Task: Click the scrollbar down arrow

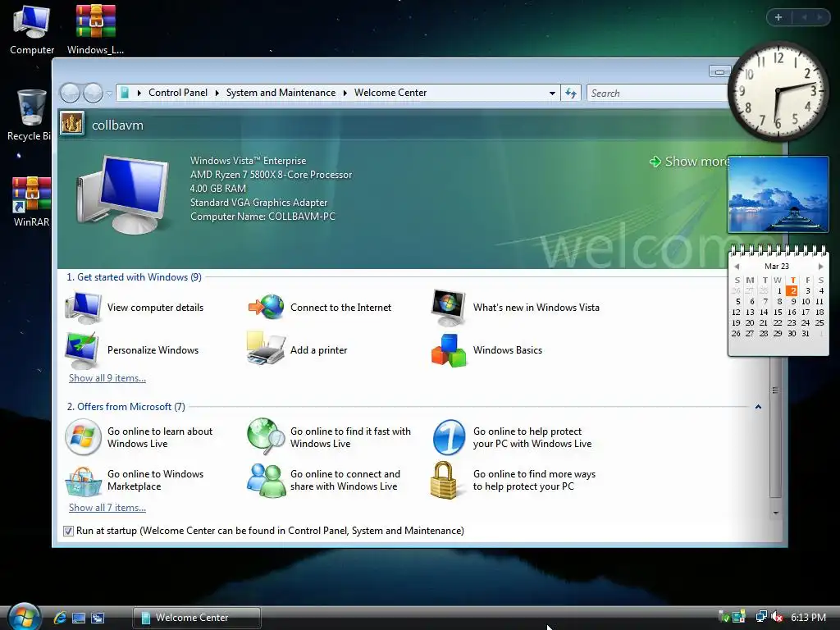Action: (775, 513)
